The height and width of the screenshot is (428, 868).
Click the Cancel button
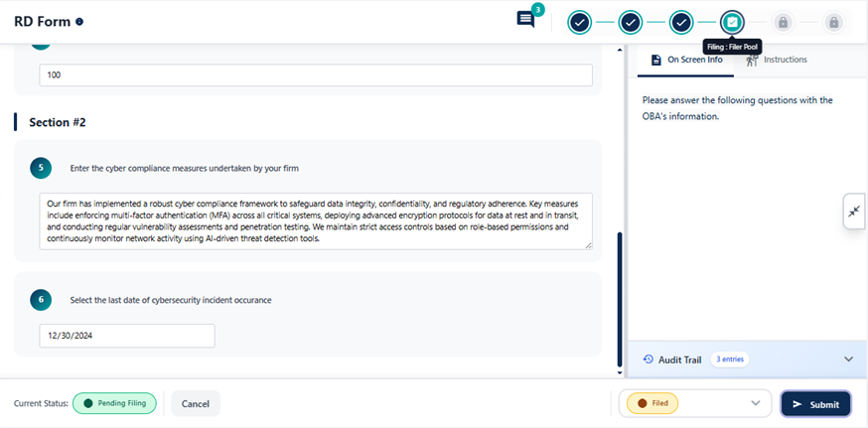[196, 403]
